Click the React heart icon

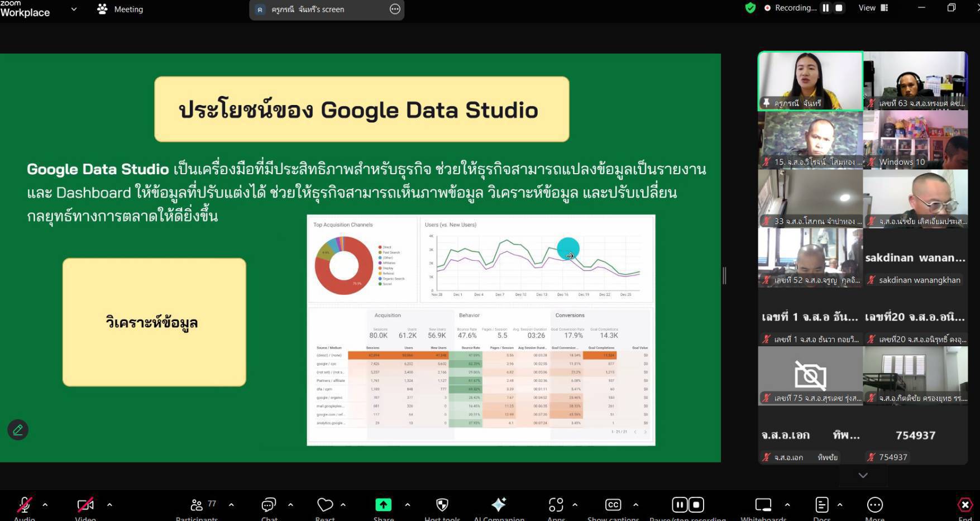tap(325, 505)
